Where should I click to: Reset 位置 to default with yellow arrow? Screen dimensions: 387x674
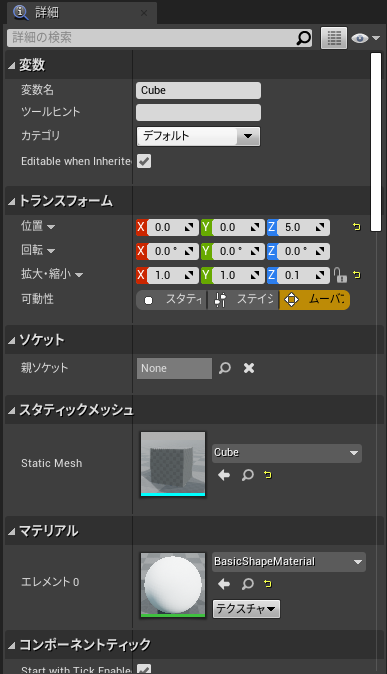356,227
